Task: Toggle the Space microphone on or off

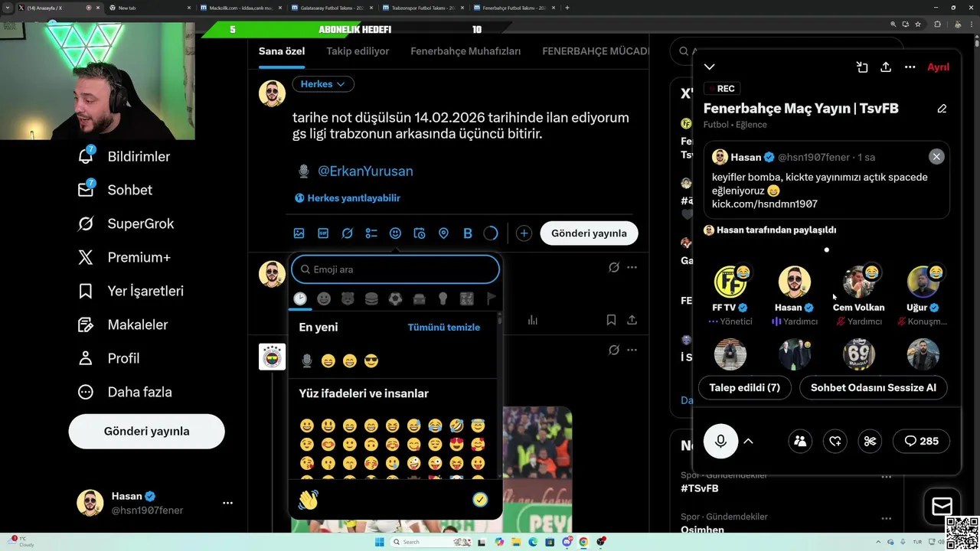Action: click(x=720, y=441)
